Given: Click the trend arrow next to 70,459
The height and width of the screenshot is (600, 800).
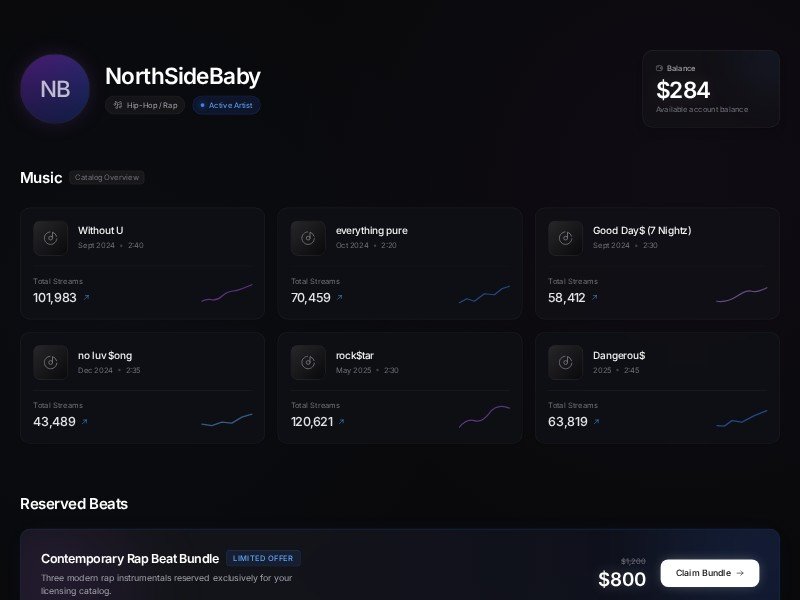Looking at the screenshot, I should point(339,298).
